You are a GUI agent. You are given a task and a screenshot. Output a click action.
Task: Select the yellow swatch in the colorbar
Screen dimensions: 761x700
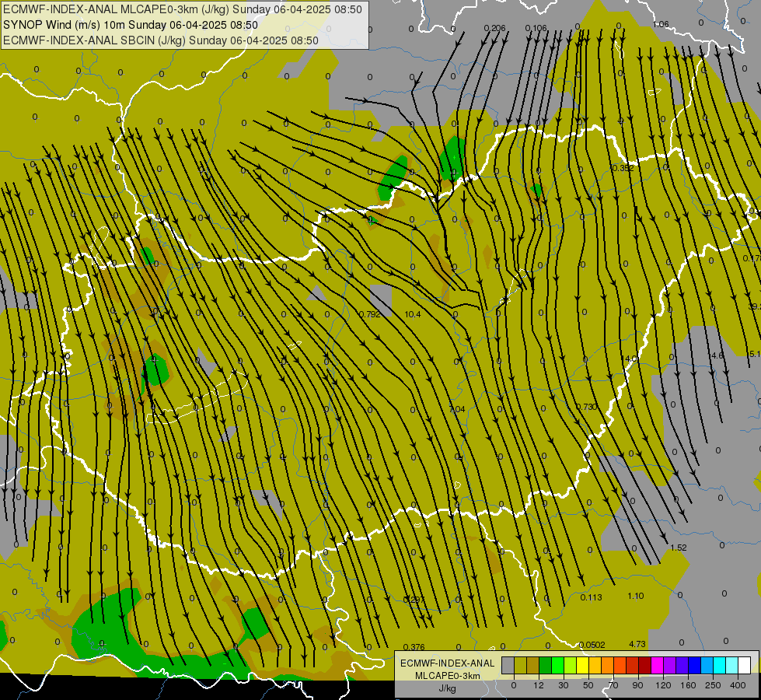pos(583,665)
